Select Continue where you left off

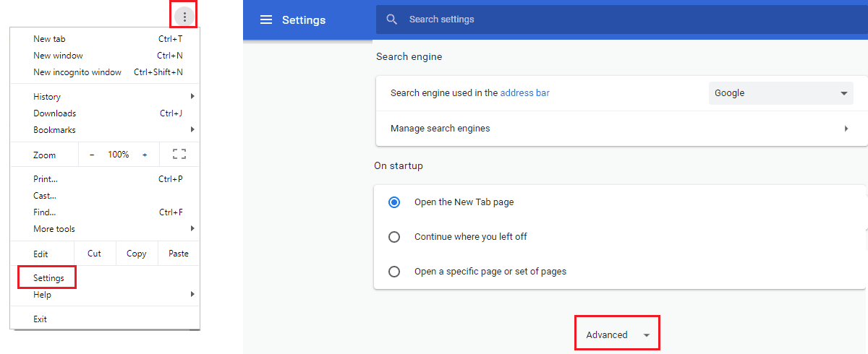pyautogui.click(x=394, y=237)
